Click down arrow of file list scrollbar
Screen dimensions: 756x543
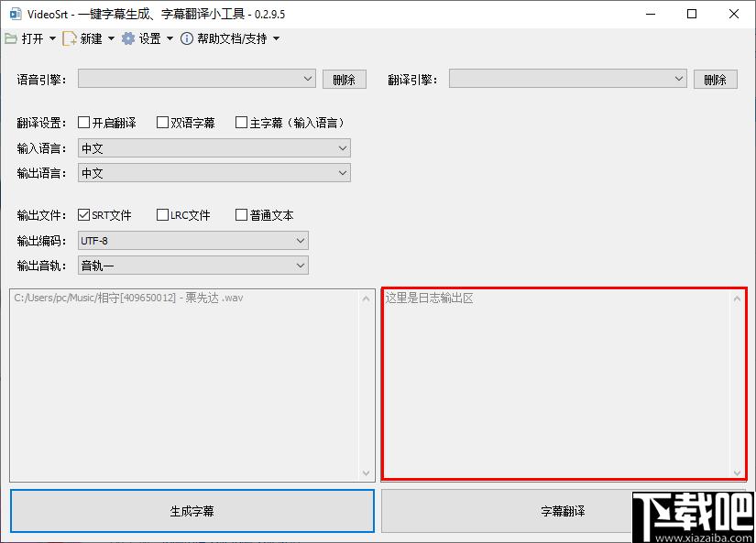(x=366, y=473)
